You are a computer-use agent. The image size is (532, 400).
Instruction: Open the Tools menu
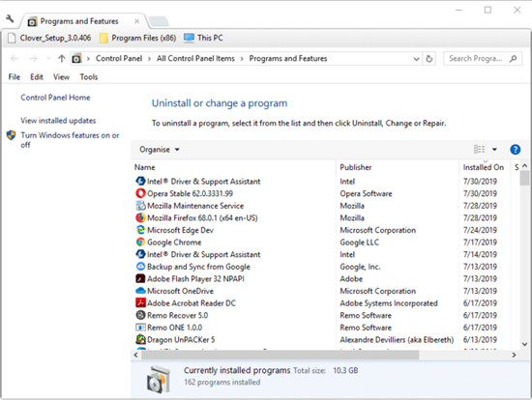pos(89,77)
